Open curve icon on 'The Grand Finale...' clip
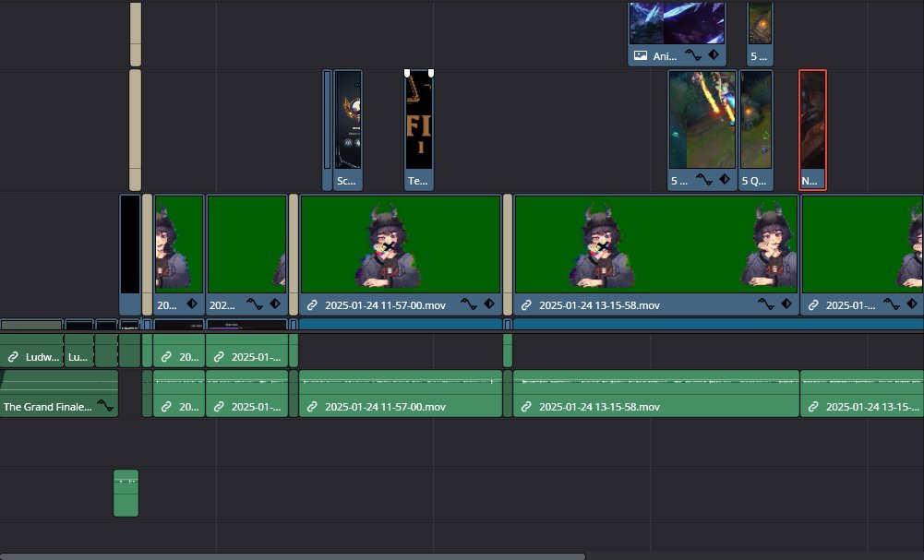 click(x=105, y=406)
